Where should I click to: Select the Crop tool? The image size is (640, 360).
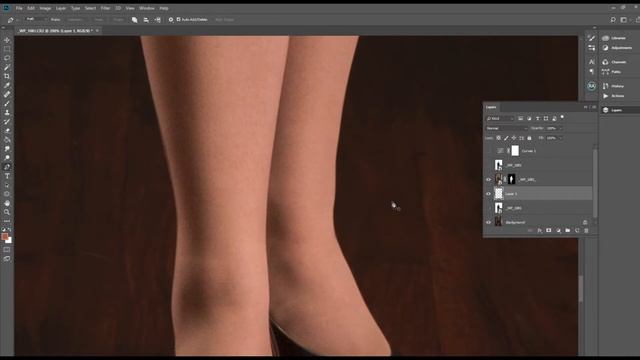(x=7, y=76)
